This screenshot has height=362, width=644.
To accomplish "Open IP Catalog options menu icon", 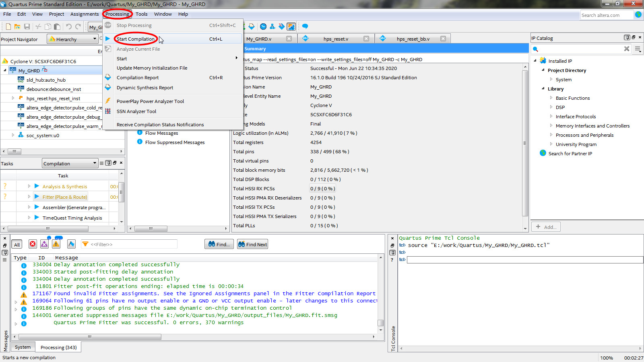I will tap(638, 49).
